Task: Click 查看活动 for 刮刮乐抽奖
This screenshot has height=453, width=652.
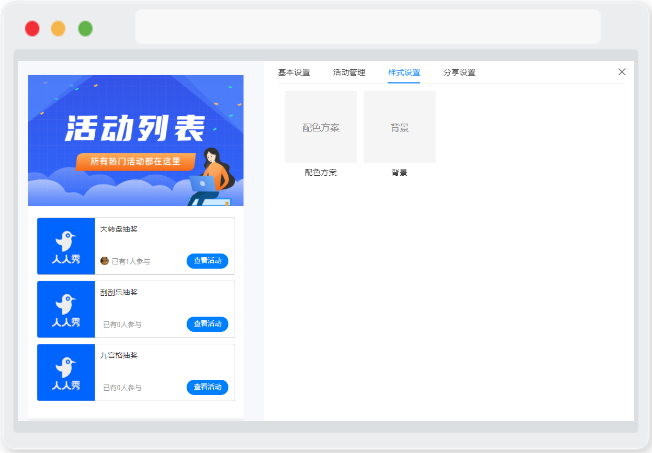Action: click(x=207, y=324)
